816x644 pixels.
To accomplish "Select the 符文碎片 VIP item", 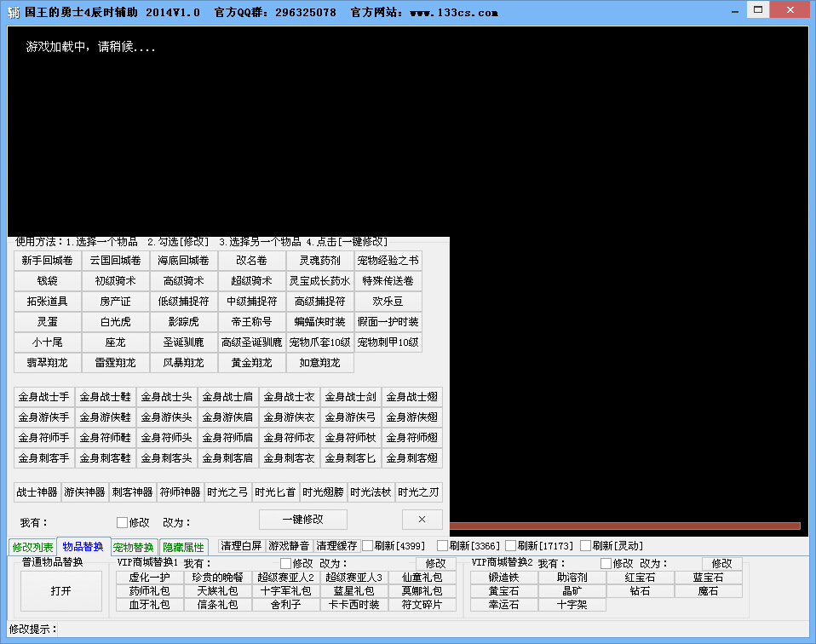I will click(422, 605).
